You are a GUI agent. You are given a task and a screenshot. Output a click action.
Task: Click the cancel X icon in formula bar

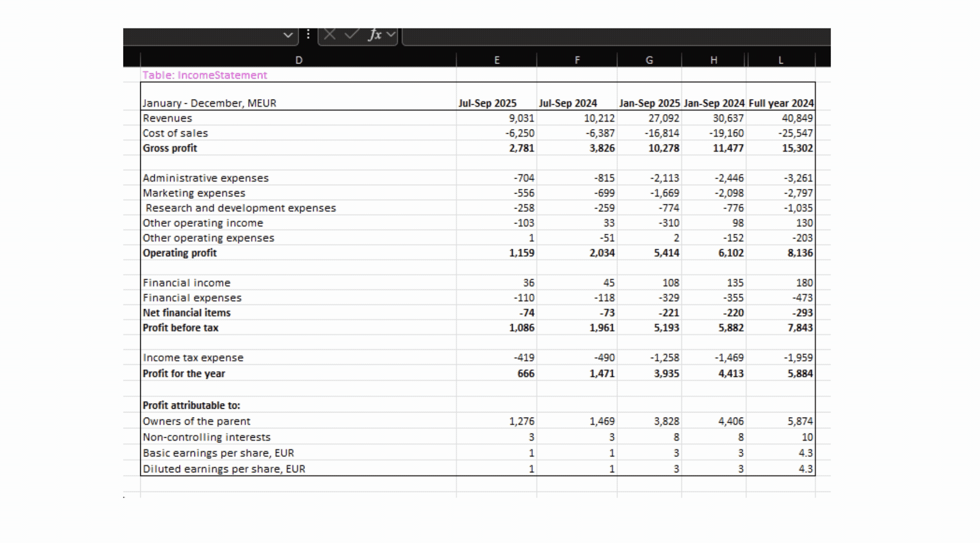coord(330,35)
